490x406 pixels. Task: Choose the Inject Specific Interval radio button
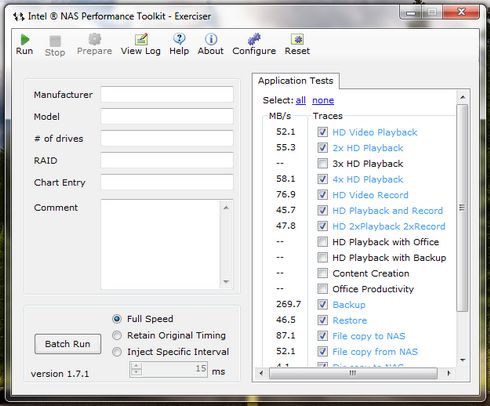pyautogui.click(x=117, y=352)
